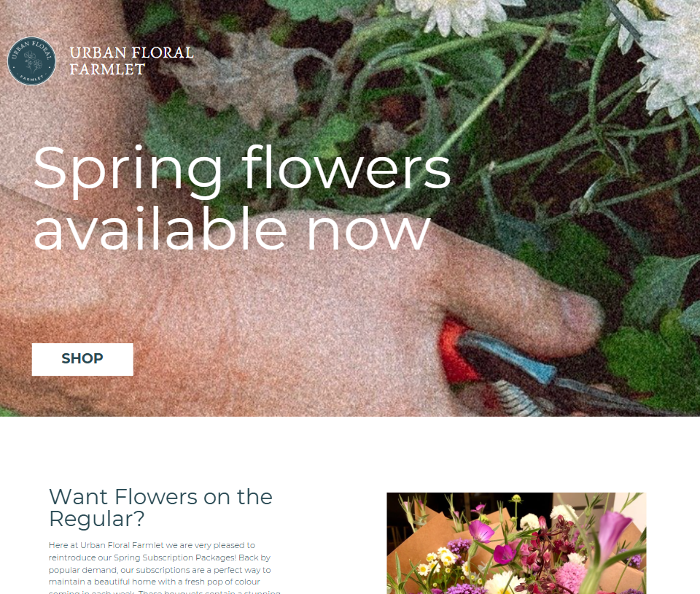700x594 pixels.
Task: Click the 'Want Flowers on the' heading line
Action: (160, 497)
